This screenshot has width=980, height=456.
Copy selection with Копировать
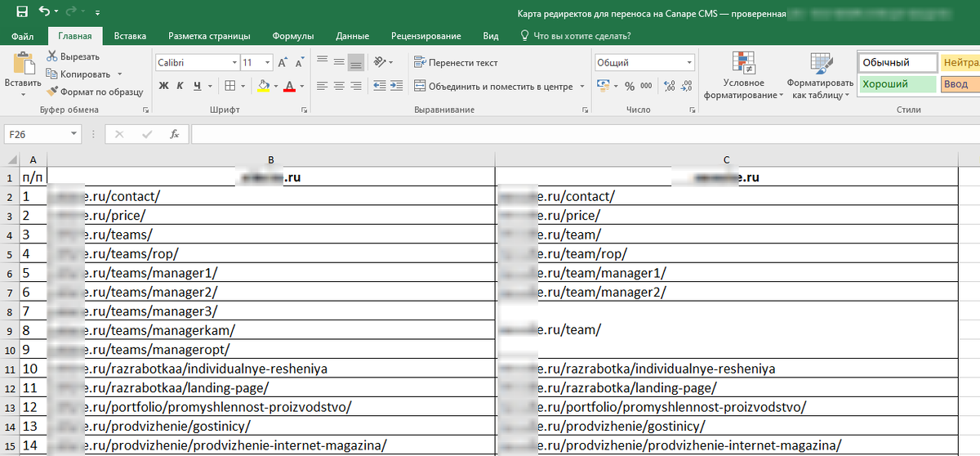[x=78, y=74]
